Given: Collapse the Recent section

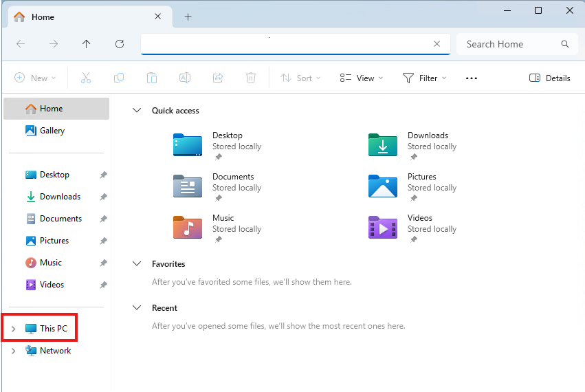Looking at the screenshot, I should (x=137, y=307).
